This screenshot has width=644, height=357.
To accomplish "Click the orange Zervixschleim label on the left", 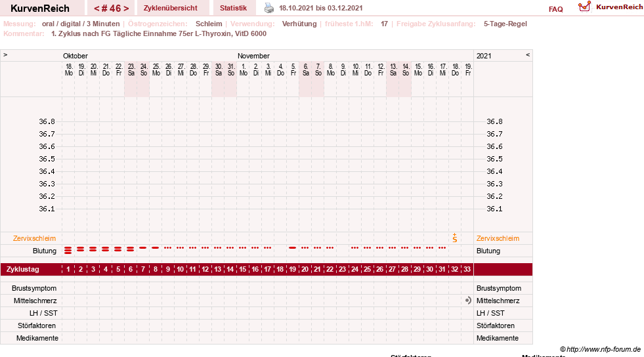I will coord(35,238).
